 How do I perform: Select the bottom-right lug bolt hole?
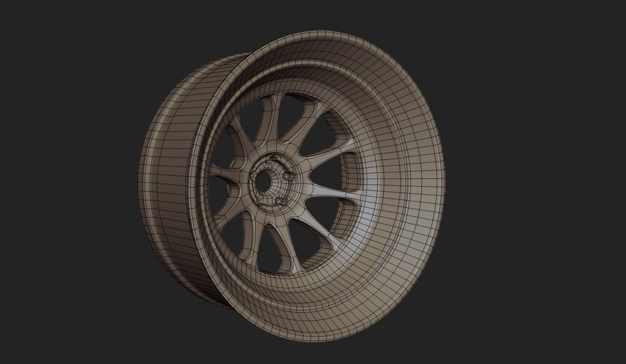coord(279,200)
